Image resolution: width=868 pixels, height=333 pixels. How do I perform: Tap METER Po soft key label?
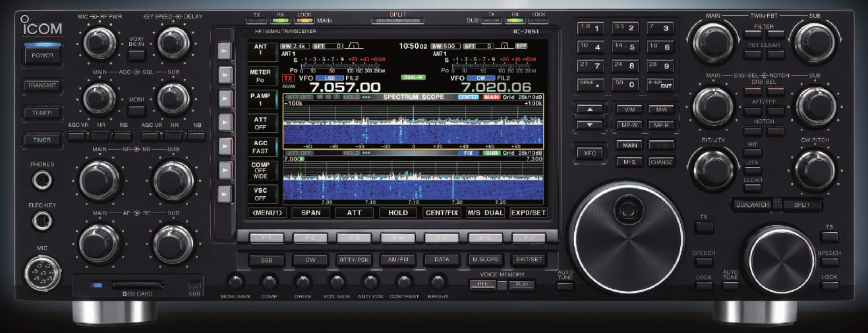pyautogui.click(x=260, y=76)
